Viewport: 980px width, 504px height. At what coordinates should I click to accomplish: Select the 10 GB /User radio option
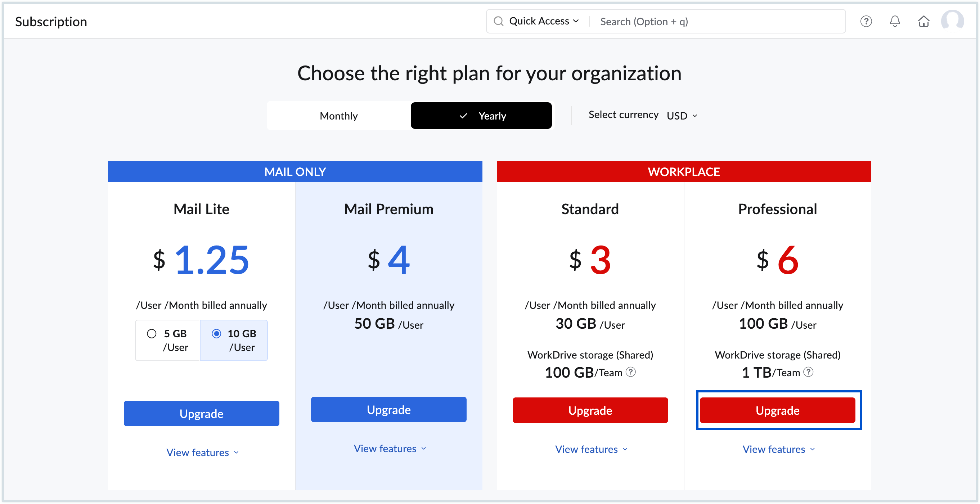coord(216,334)
